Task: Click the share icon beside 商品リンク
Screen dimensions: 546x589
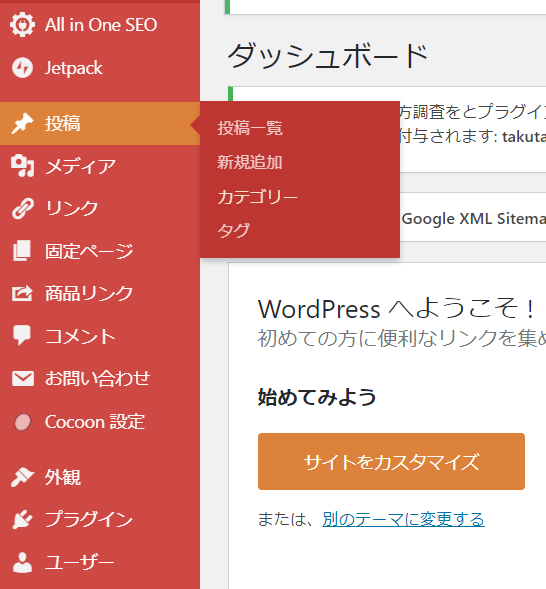Action: (22, 293)
